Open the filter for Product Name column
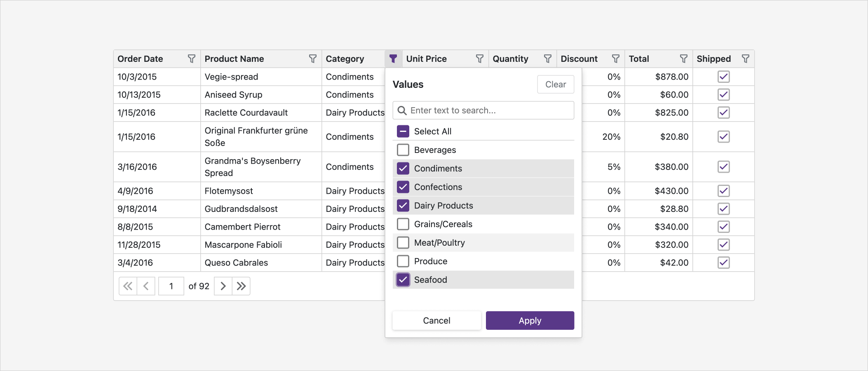The height and width of the screenshot is (371, 868). pyautogui.click(x=313, y=59)
